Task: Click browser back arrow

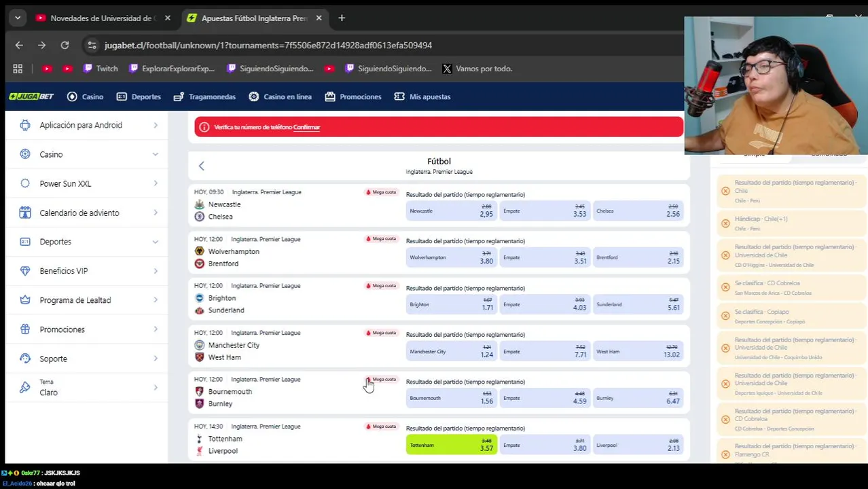Action: 19,45
